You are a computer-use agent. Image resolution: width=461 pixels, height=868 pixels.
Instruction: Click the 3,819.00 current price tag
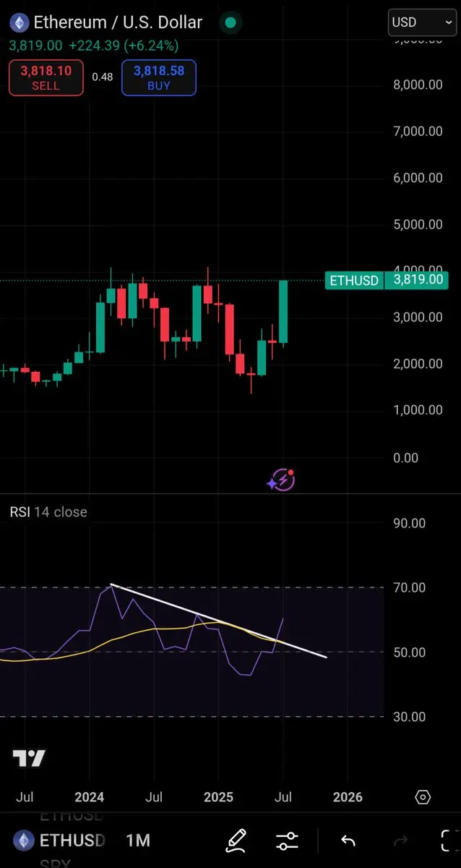(417, 281)
